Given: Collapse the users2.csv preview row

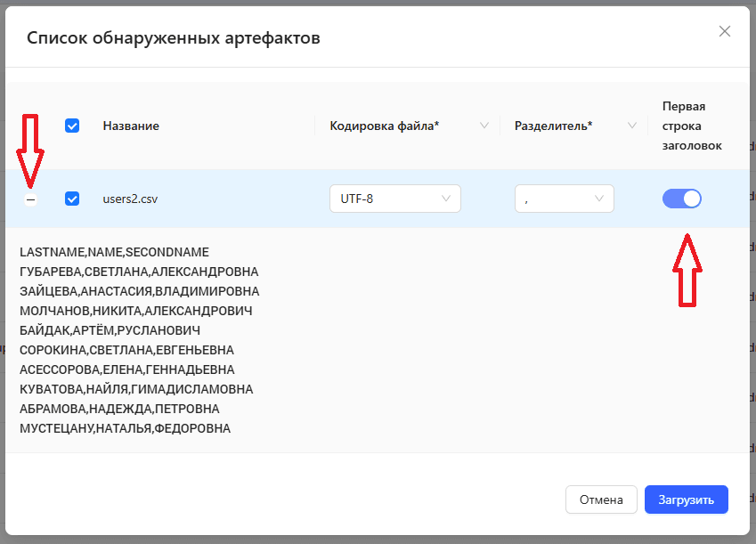Looking at the screenshot, I should coord(31,199).
